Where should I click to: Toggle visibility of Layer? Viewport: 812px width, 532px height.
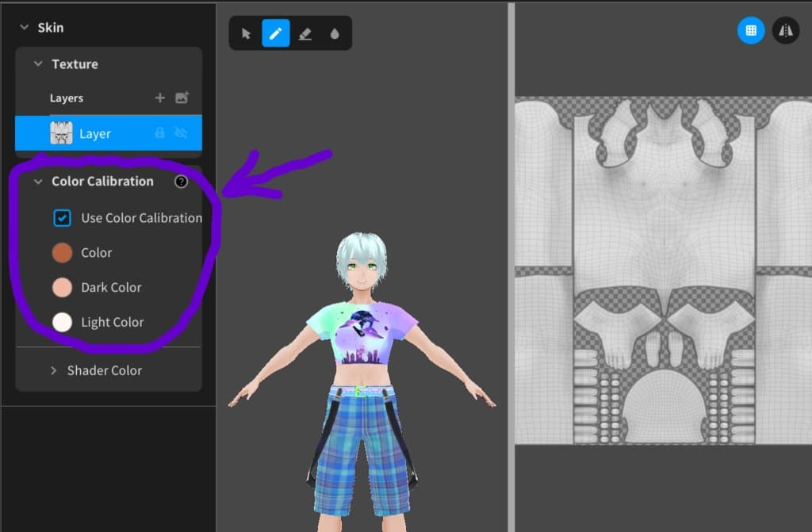(181, 133)
